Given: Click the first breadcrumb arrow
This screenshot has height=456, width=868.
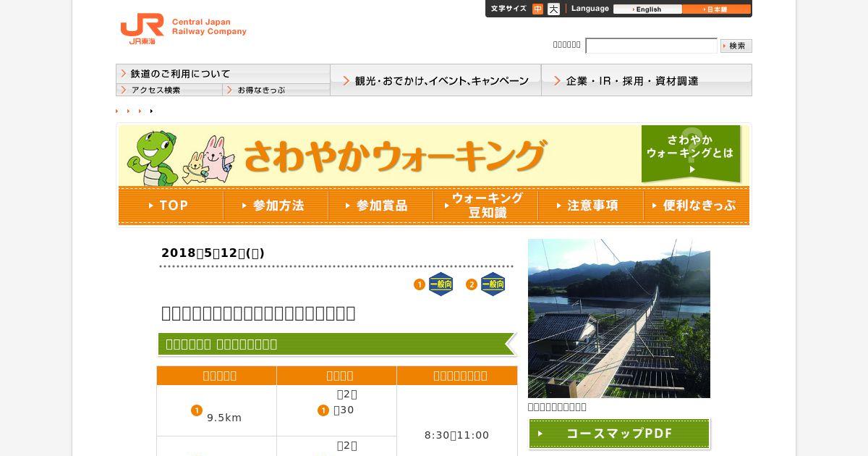Looking at the screenshot, I should pos(117,111).
